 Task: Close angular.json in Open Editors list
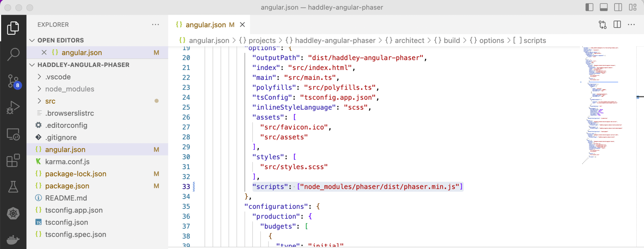coord(44,53)
